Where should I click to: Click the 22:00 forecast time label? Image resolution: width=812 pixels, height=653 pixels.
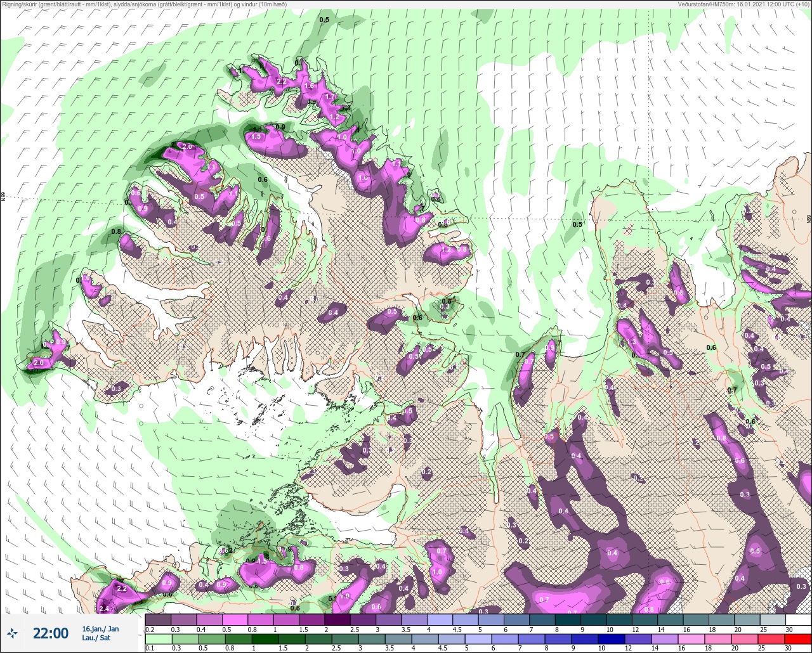(51, 633)
